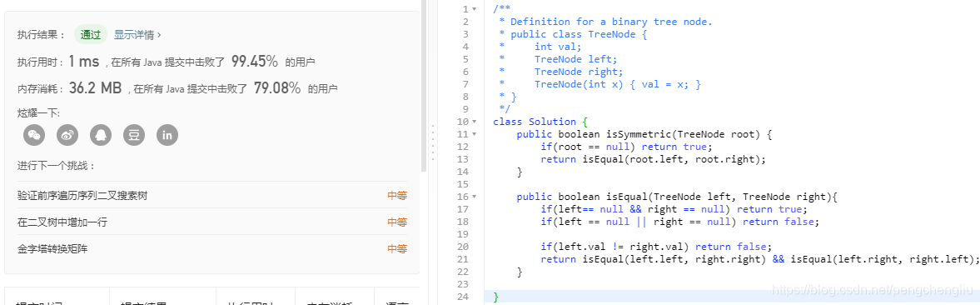The height and width of the screenshot is (305, 980).
Task: Share result via Weibo icon
Action: pos(67,134)
